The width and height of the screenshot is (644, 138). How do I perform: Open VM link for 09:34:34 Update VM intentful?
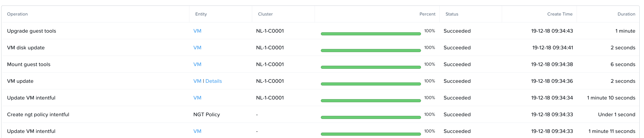[197, 98]
